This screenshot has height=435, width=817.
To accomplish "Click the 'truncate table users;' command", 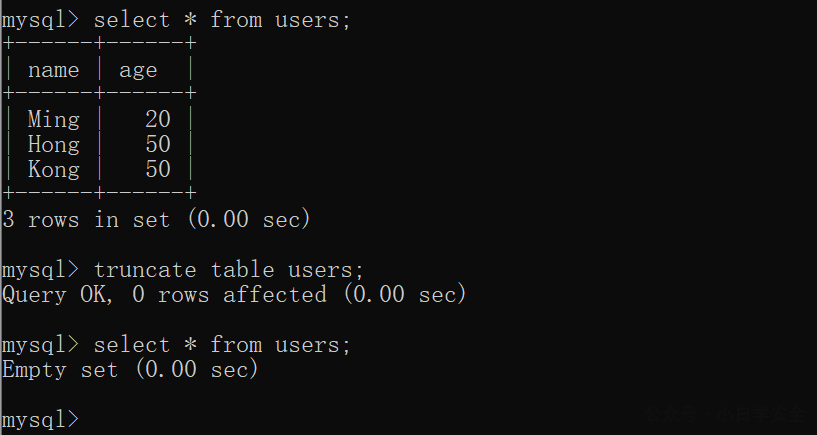I will [x=228, y=270].
